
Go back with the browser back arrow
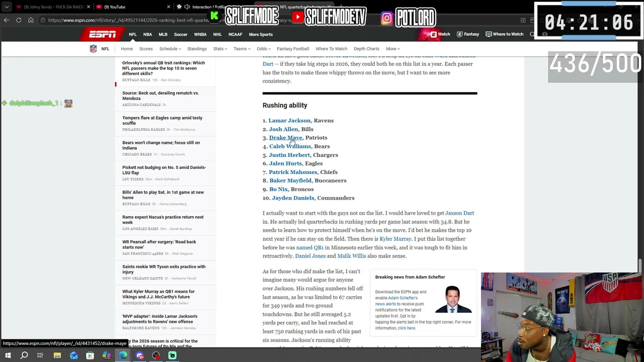pyautogui.click(x=7, y=20)
